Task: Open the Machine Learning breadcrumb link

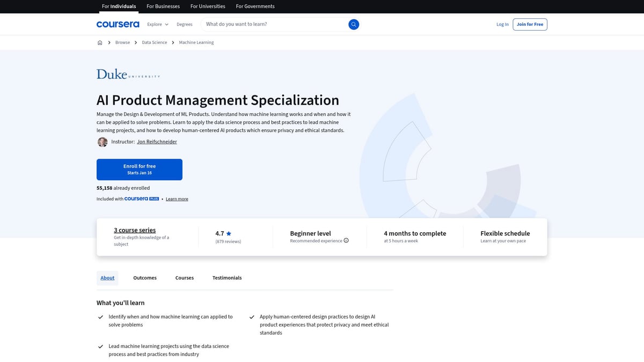Action: point(196,42)
